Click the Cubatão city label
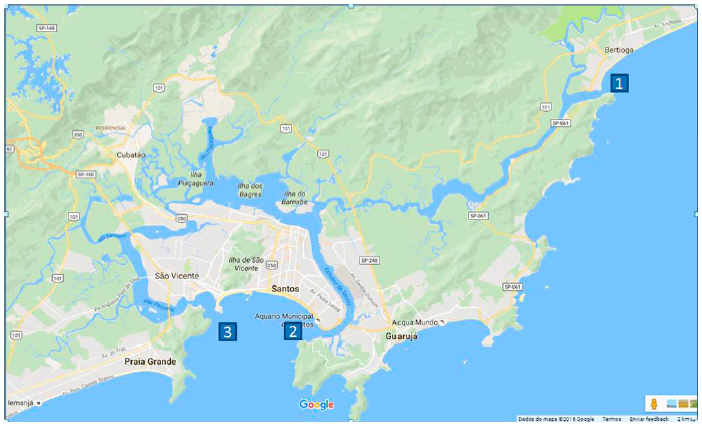This screenshot has height=427, width=702. pos(131,155)
